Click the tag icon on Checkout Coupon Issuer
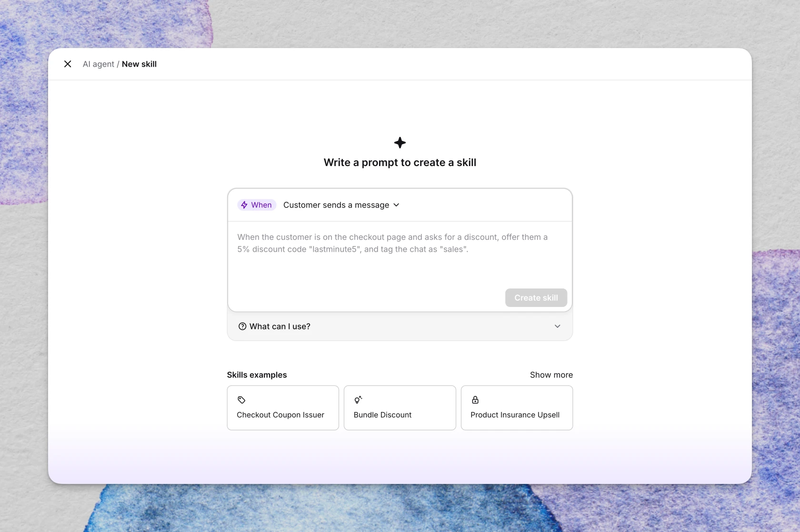Viewport: 800px width, 532px height. tap(241, 400)
